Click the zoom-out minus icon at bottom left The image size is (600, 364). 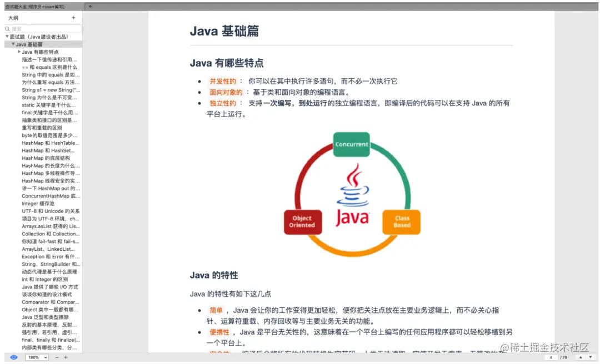pos(57,357)
